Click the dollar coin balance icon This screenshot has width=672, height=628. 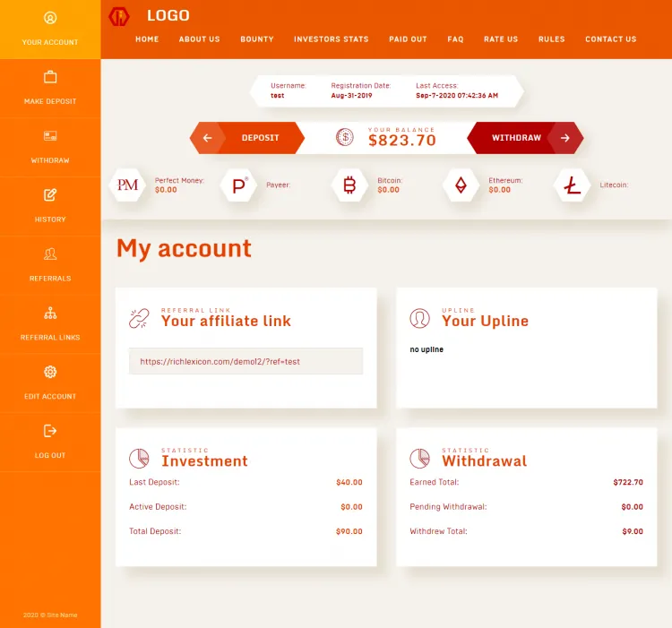point(345,137)
